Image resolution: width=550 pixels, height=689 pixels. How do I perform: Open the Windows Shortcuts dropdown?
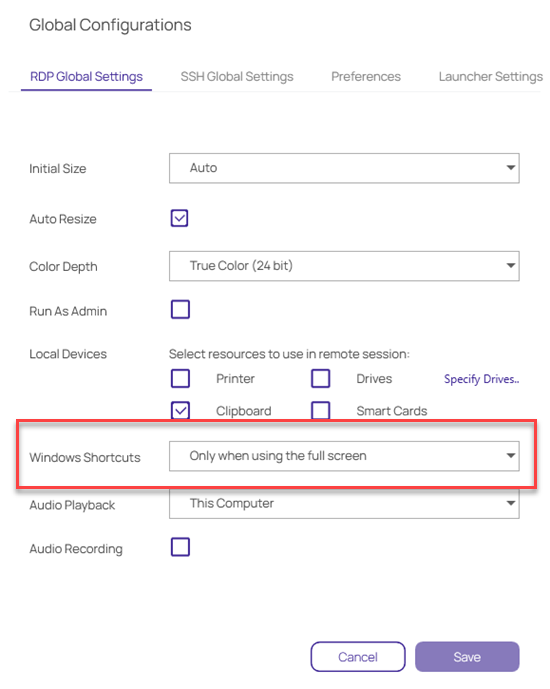click(x=344, y=456)
